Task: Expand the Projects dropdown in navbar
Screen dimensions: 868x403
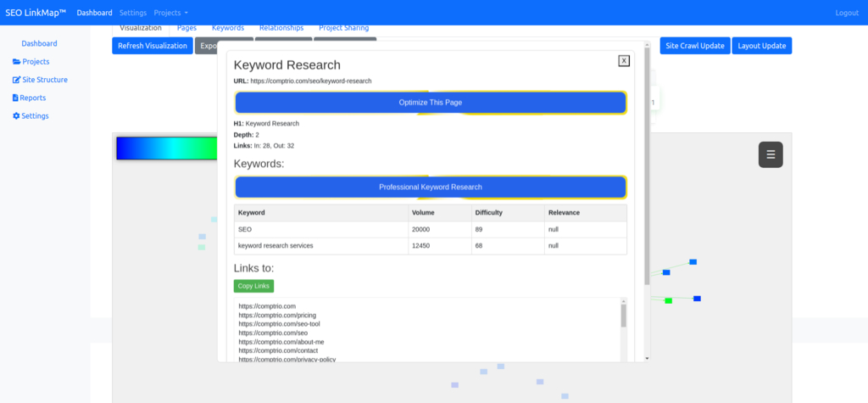Action: point(171,13)
